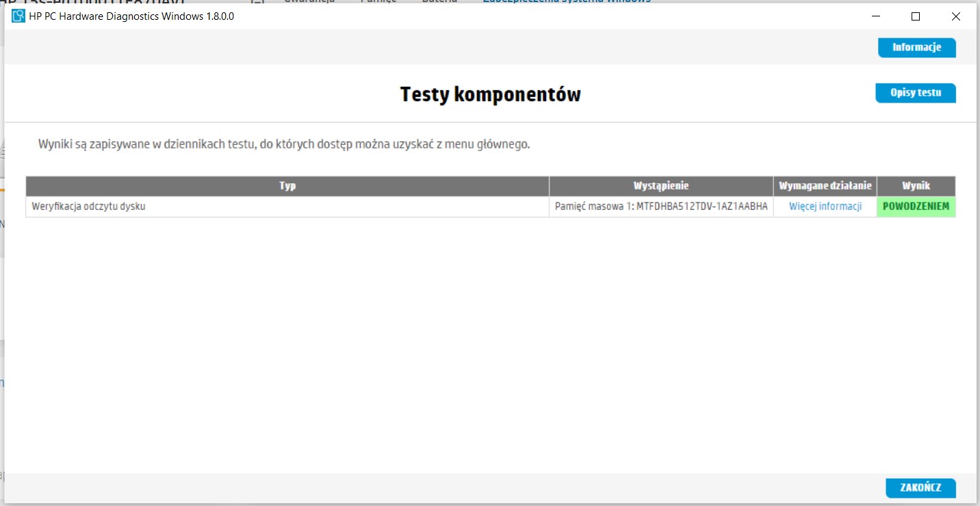Maximize the HP Diagnostics window
This screenshot has width=980, height=506.
tap(915, 16)
